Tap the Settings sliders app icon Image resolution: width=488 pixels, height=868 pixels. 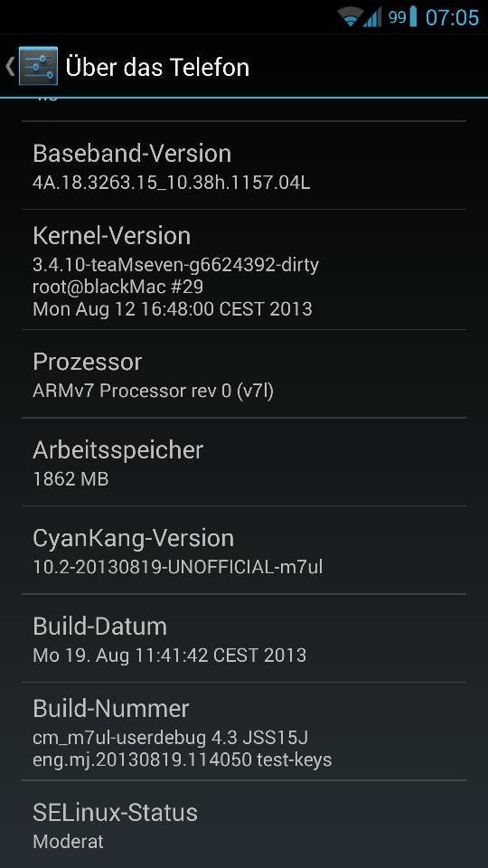(x=38, y=66)
